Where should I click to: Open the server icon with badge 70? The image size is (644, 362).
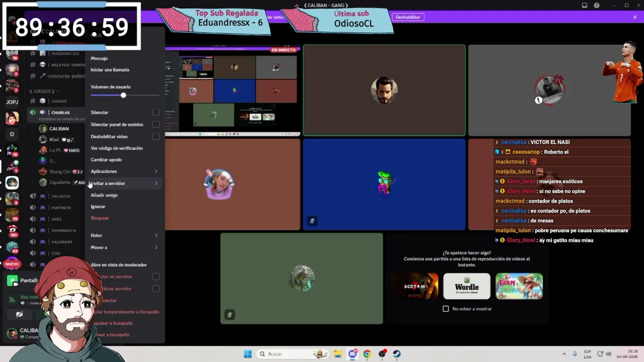coord(12,215)
